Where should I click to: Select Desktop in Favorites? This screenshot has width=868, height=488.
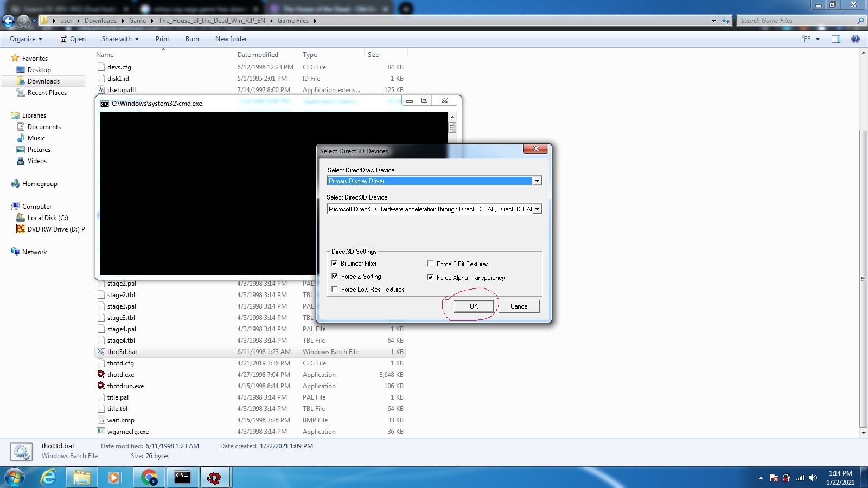pyautogui.click(x=39, y=70)
